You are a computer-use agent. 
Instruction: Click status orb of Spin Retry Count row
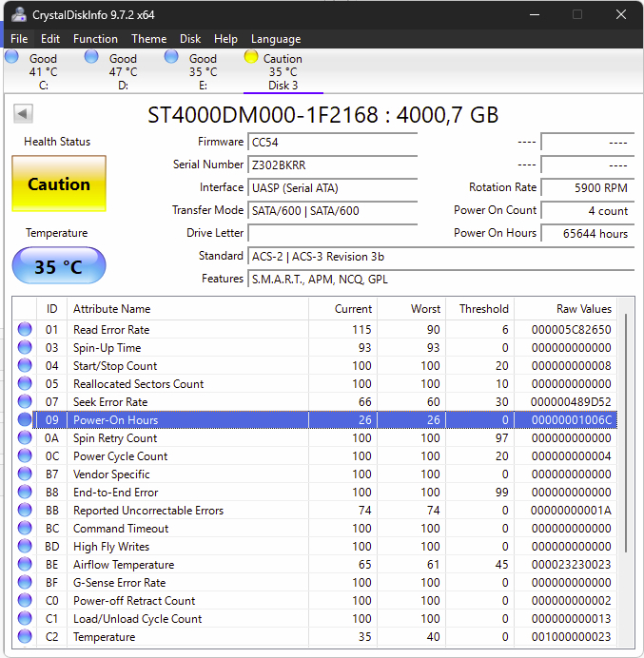tap(25, 437)
